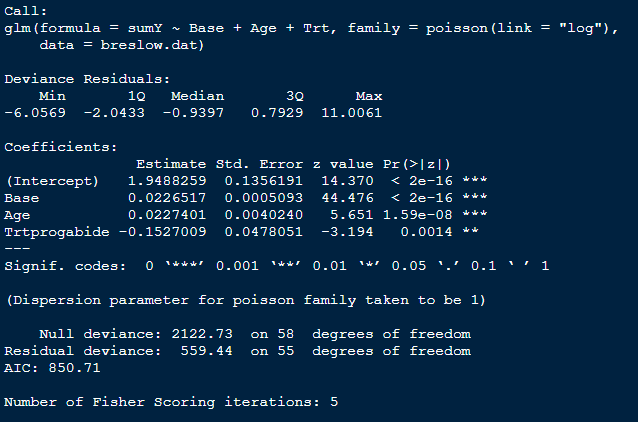Viewport: 638px width, 422px height.
Task: Select the Age std error 0.0040240
Action: click(x=264, y=215)
